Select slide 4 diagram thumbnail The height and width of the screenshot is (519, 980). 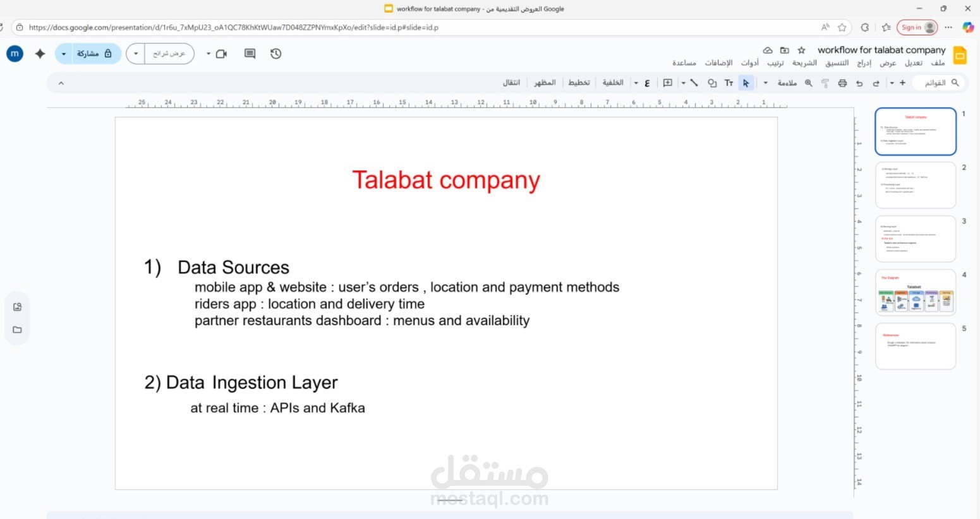[916, 292]
